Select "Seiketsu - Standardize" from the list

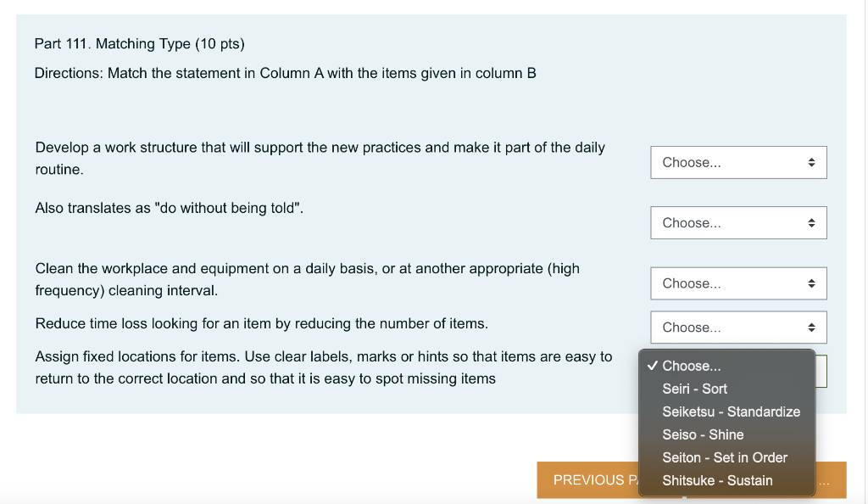point(731,412)
